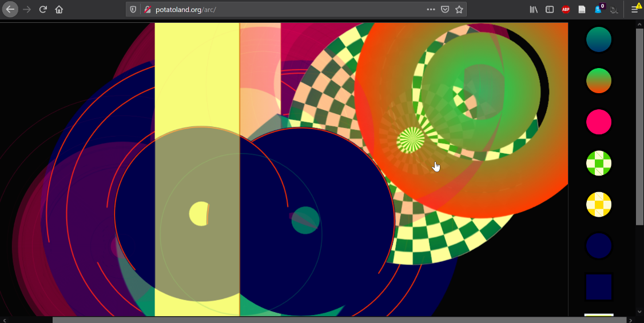Open page actions three-dot menu
Screen dimensions: 644x323
[x=431, y=9]
